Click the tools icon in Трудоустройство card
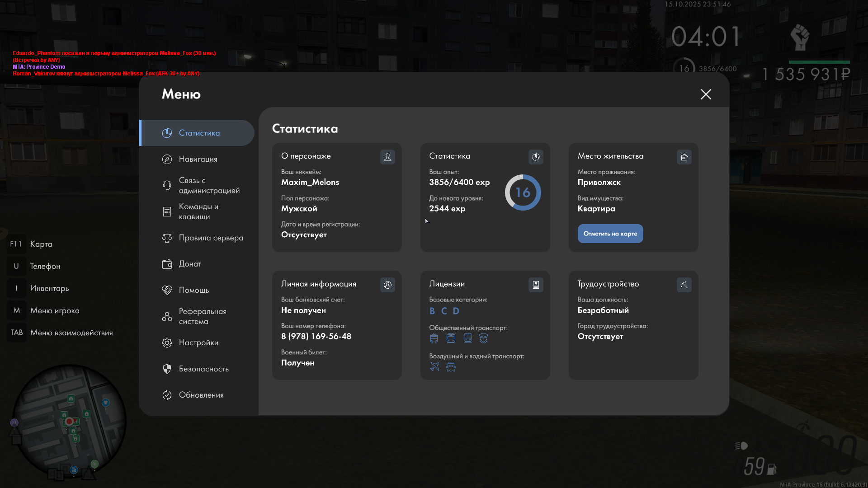Viewport: 868px width, 488px height. pos(684,285)
